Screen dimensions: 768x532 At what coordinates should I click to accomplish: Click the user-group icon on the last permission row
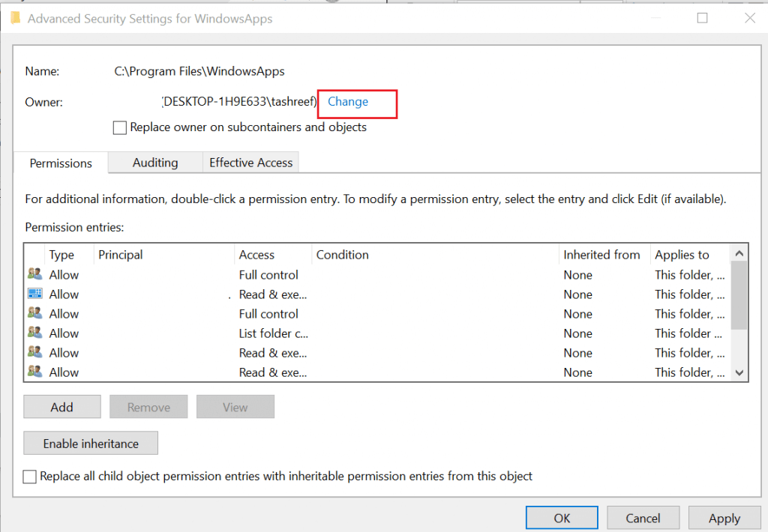(34, 372)
